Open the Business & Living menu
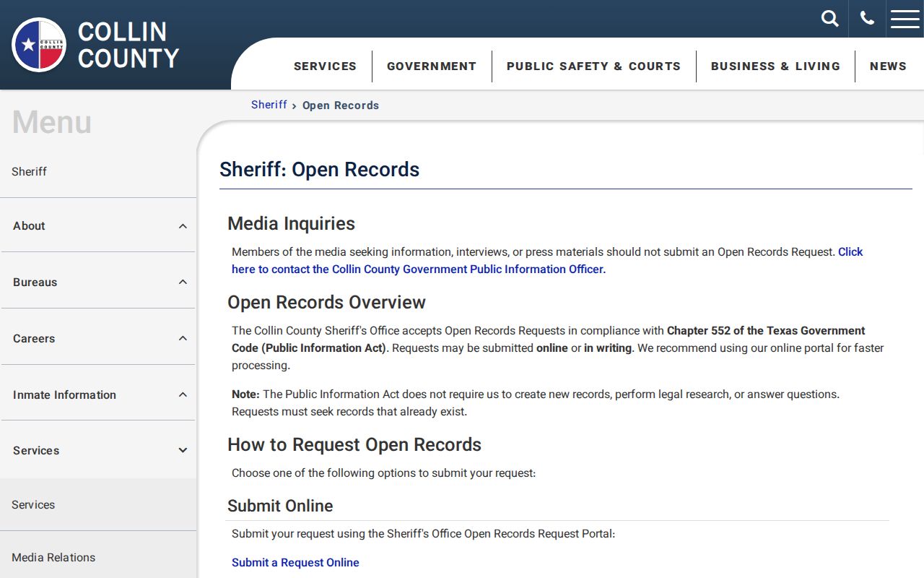 point(775,66)
